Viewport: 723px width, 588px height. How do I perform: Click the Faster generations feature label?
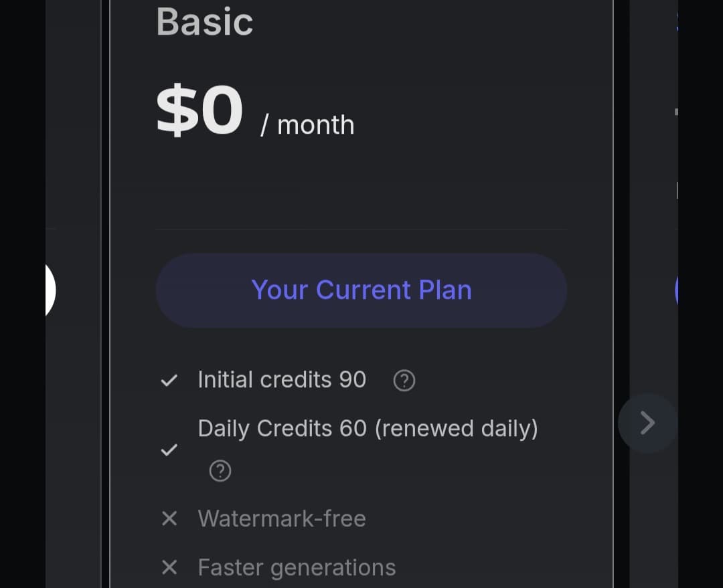point(297,567)
